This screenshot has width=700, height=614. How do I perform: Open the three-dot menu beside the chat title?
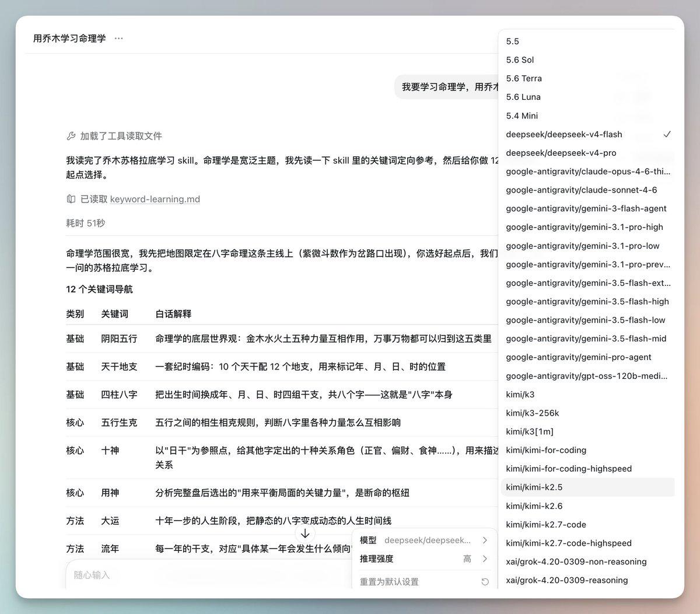tap(119, 39)
